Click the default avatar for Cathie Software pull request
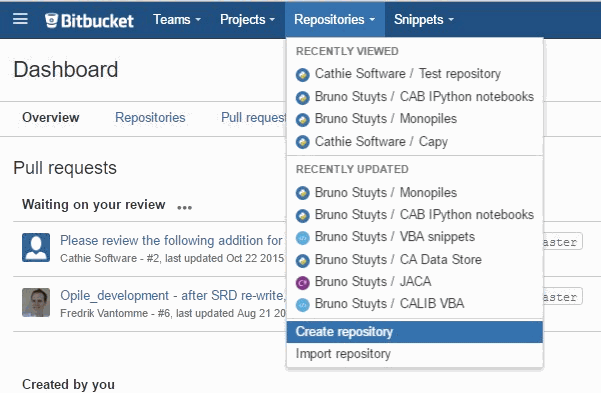601x393 pixels. point(36,248)
